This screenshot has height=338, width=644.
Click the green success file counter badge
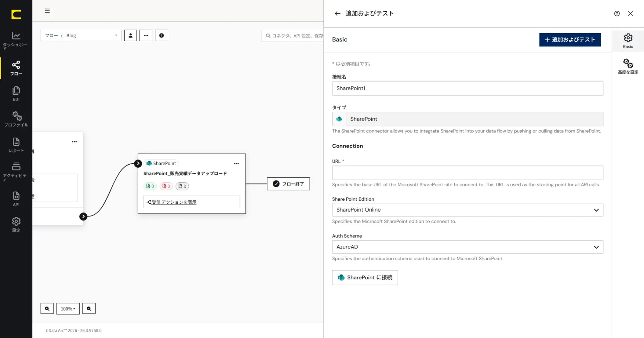(150, 186)
